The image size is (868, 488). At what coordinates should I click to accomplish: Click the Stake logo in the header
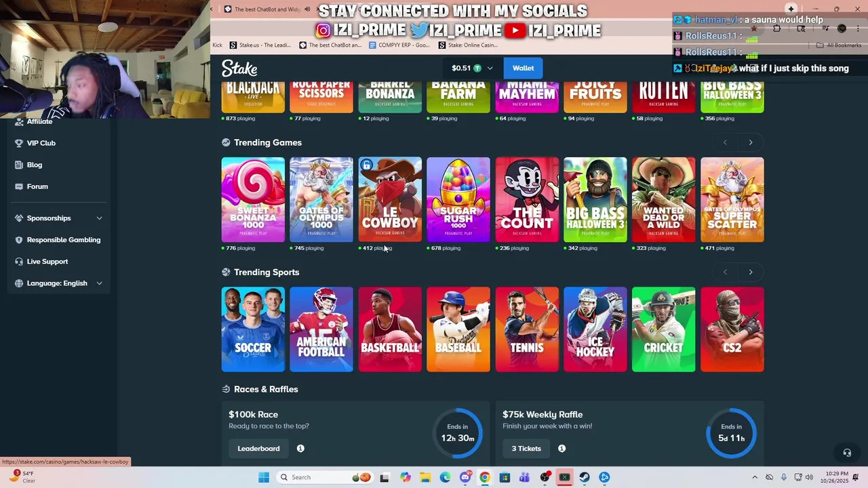(x=239, y=68)
